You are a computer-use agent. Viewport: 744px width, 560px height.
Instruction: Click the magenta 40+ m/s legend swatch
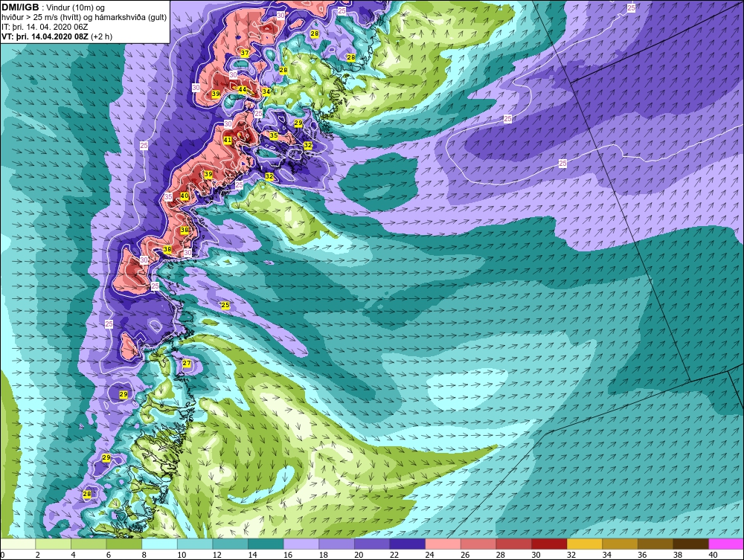click(726, 544)
